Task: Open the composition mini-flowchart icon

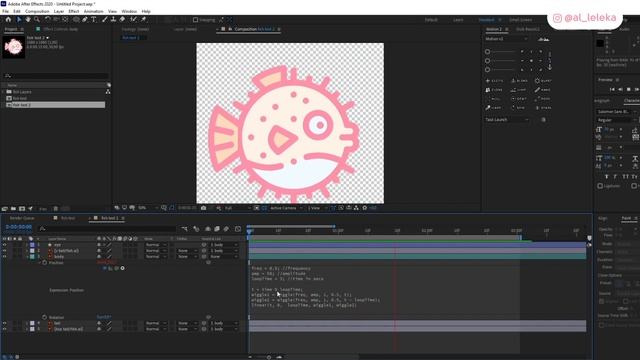Action: pyautogui.click(x=184, y=229)
